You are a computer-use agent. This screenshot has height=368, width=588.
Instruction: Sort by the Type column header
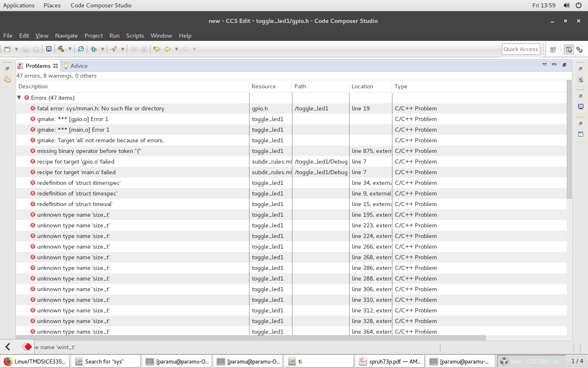[479, 86]
